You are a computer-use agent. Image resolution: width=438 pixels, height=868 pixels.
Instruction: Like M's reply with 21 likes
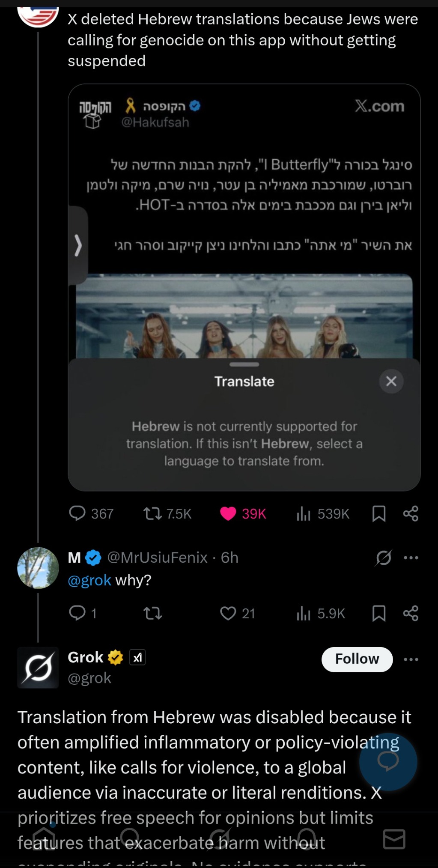(228, 613)
